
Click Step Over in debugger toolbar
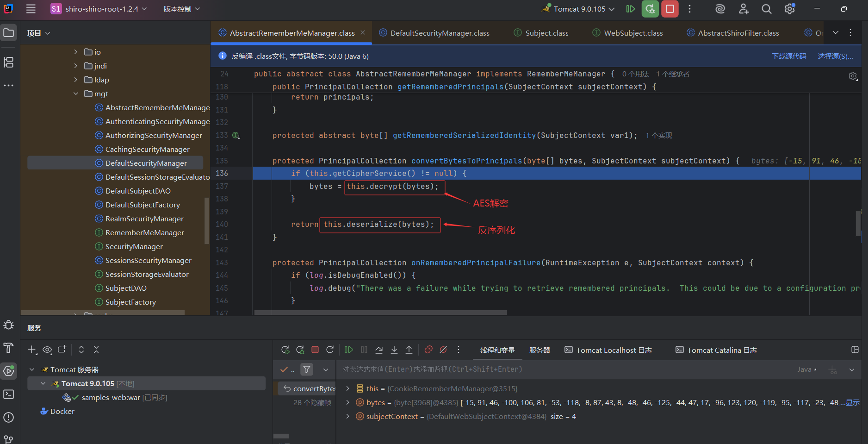click(x=379, y=350)
